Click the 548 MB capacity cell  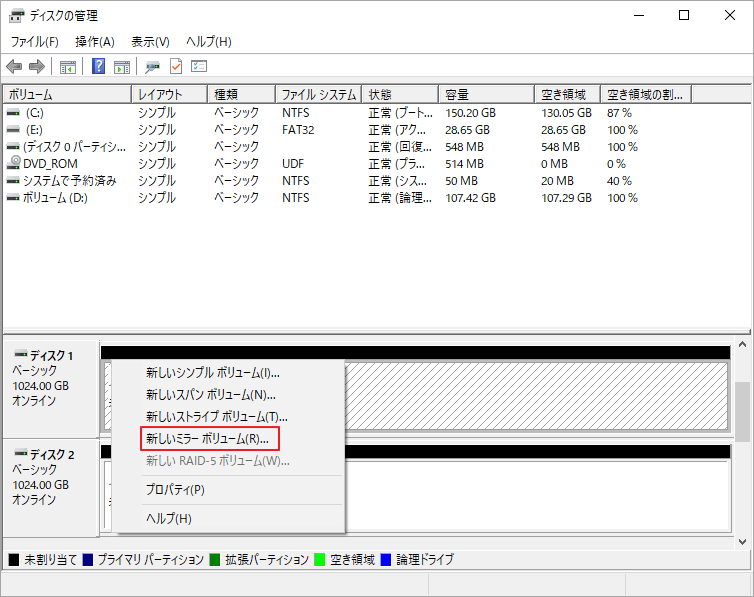[x=465, y=147]
